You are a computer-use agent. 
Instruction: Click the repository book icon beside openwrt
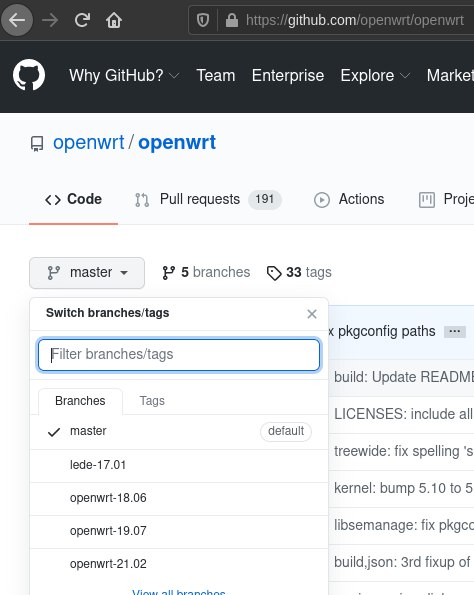(37, 144)
